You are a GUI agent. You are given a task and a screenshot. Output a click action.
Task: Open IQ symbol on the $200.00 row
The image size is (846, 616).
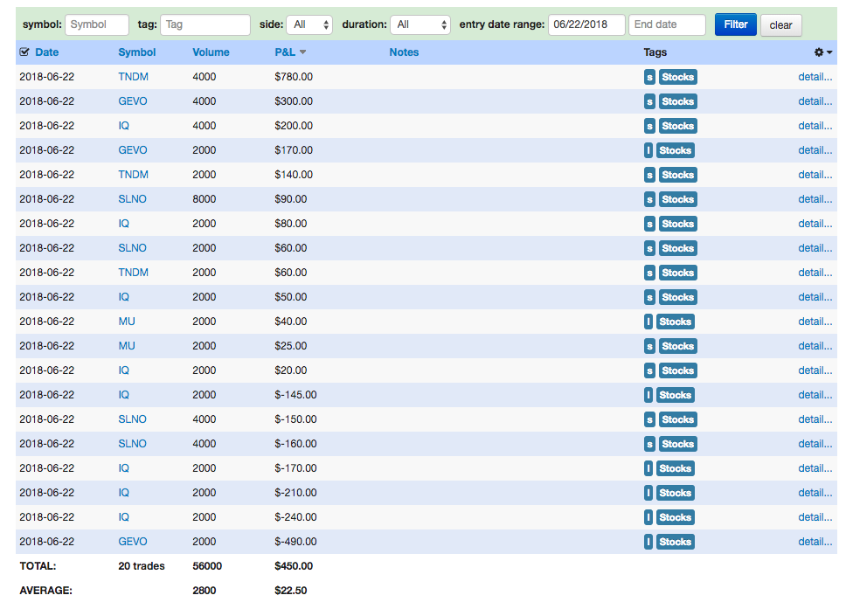pyautogui.click(x=123, y=126)
